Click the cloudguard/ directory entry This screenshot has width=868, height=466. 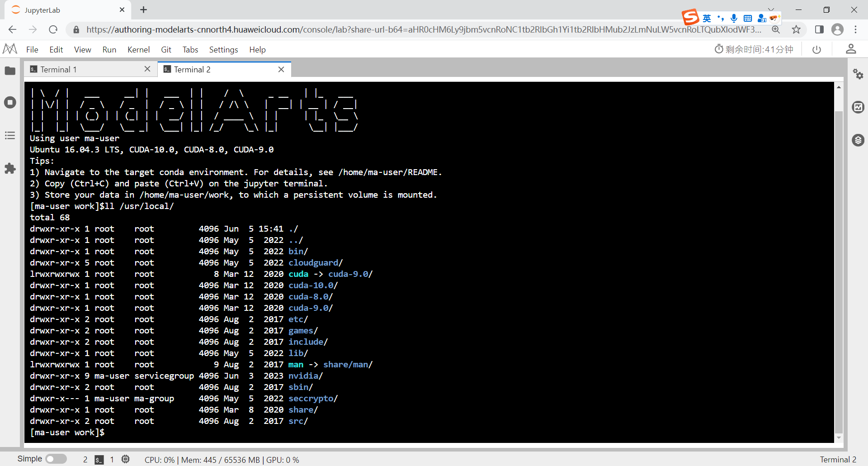(x=316, y=263)
